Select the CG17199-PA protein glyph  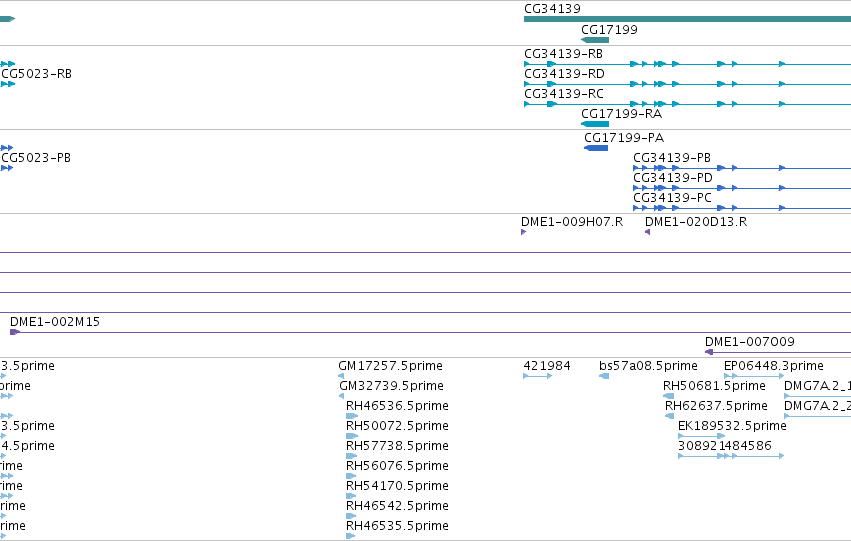click(x=596, y=148)
